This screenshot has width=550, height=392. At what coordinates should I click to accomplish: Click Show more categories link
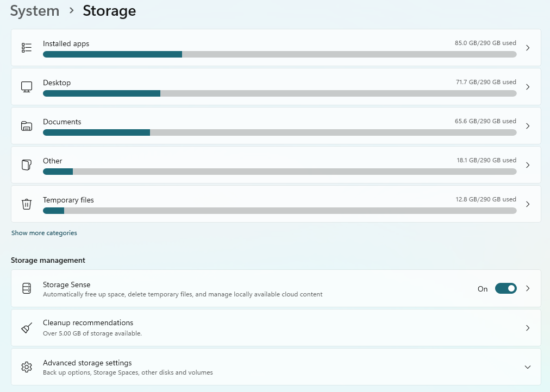tap(44, 233)
